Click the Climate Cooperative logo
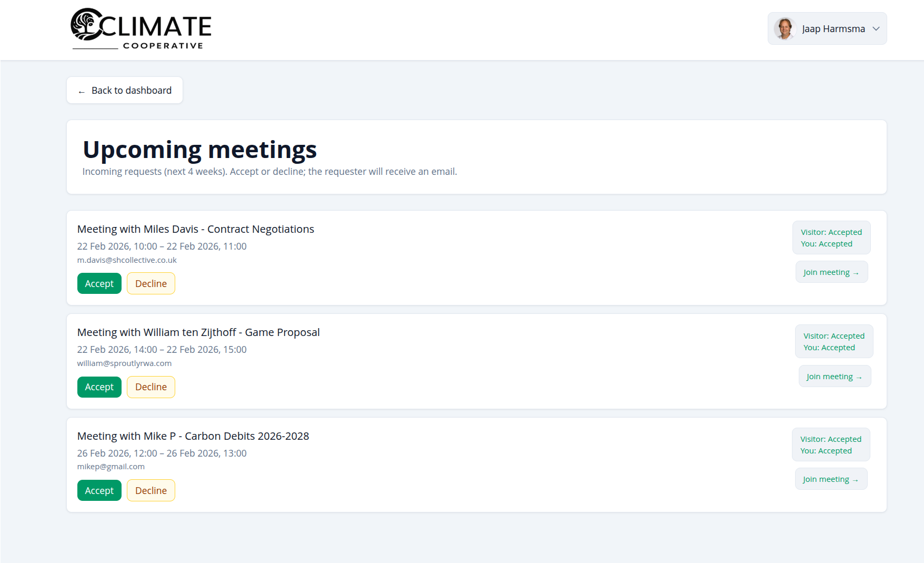924x563 pixels. (141, 29)
